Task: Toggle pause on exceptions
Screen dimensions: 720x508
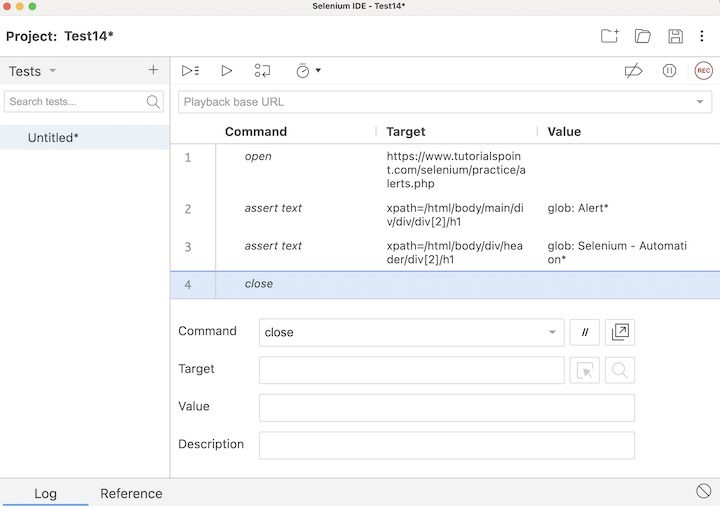Action: (x=669, y=71)
